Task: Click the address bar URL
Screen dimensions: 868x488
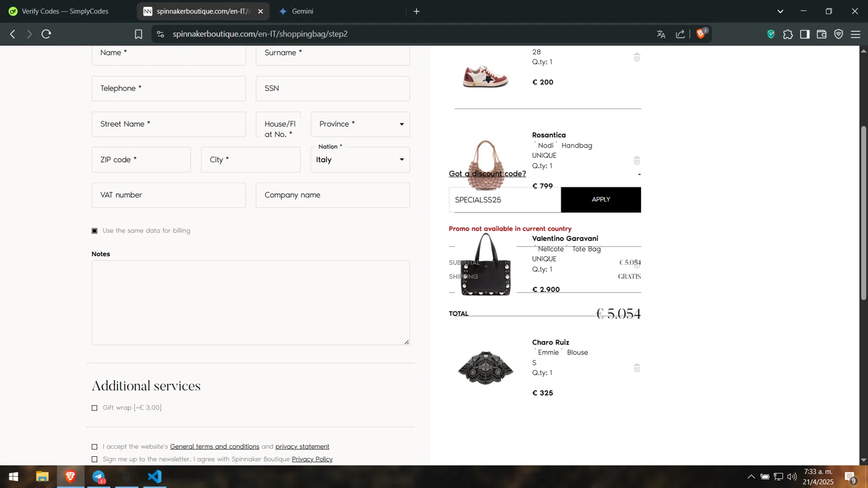Action: 260,34
